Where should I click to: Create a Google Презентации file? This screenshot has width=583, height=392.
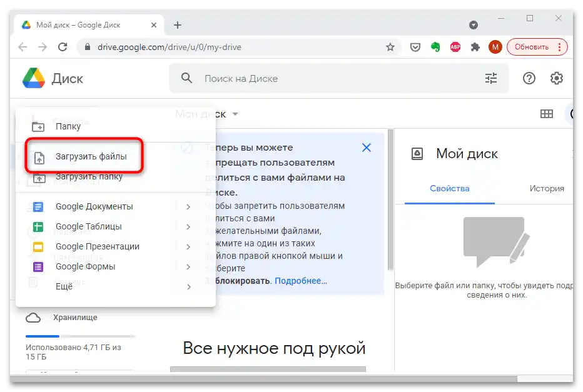click(x=115, y=247)
